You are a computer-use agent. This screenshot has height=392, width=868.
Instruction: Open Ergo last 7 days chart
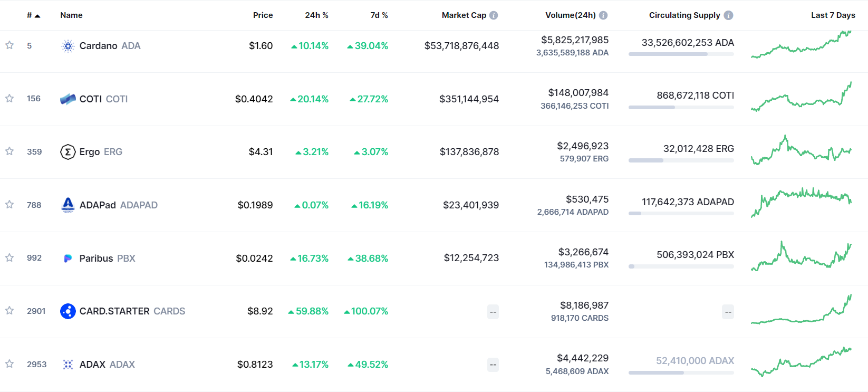[801, 150]
